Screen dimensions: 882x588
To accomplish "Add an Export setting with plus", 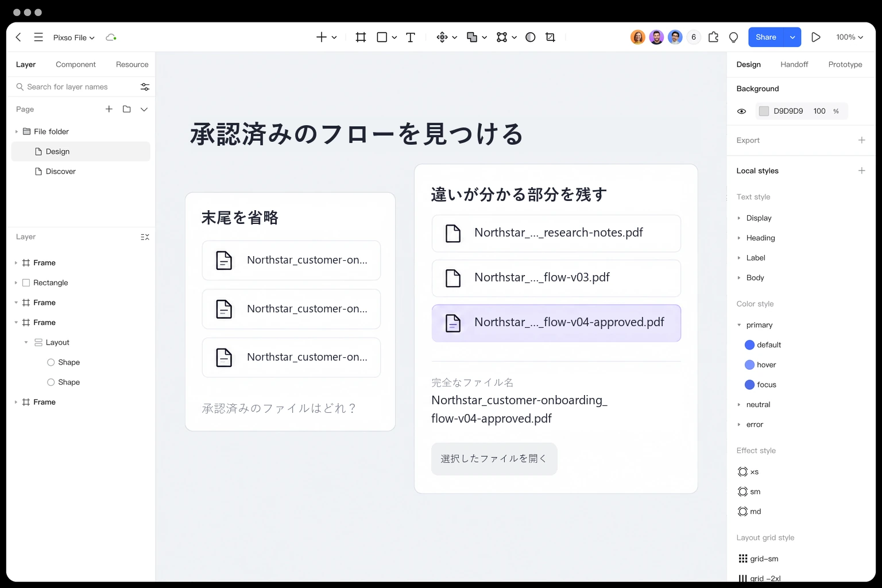I will tap(861, 140).
